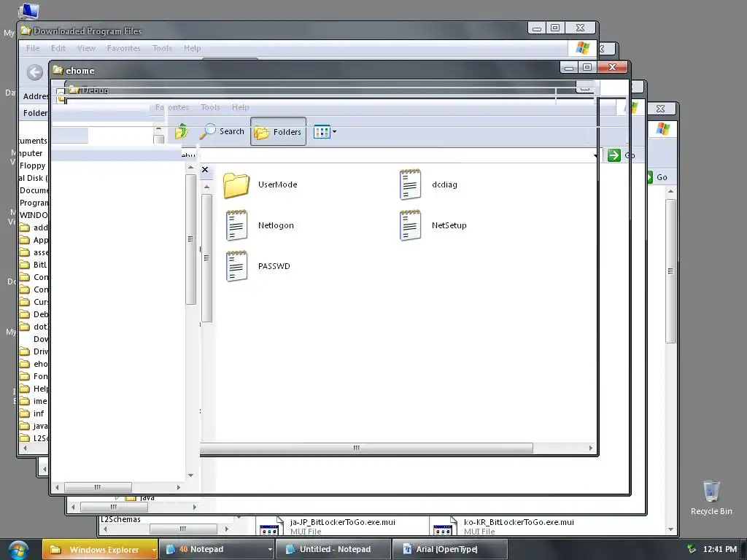This screenshot has width=747, height=560.
Task: Click down arrow of rear window scrollbar
Action: (671, 529)
